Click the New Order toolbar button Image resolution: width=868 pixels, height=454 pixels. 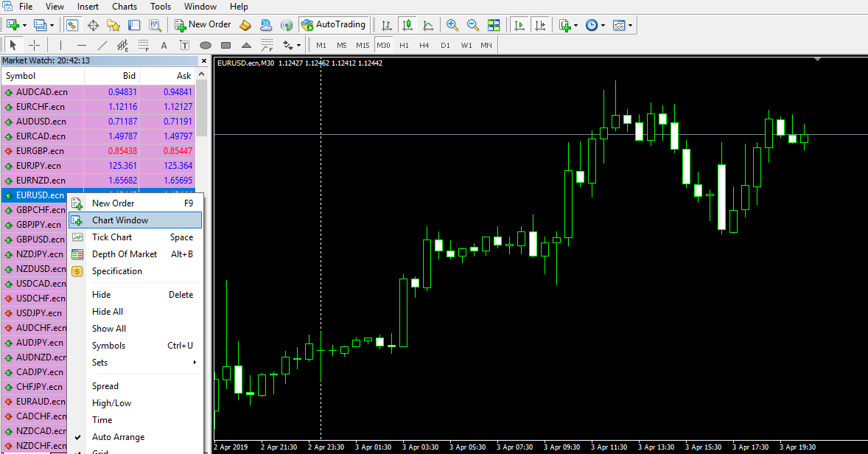(203, 25)
